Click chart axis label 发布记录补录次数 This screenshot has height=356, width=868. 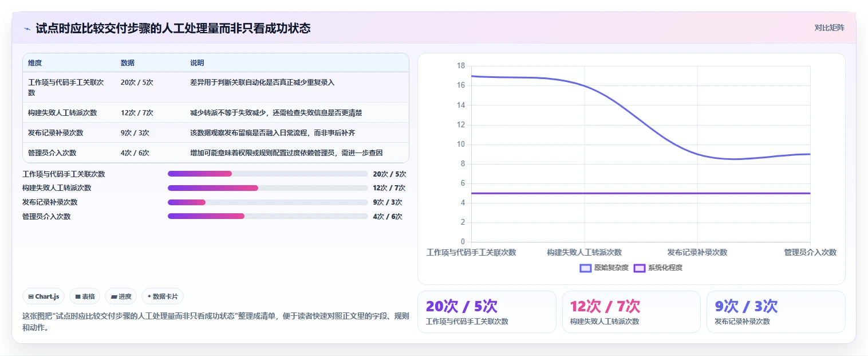pos(697,252)
